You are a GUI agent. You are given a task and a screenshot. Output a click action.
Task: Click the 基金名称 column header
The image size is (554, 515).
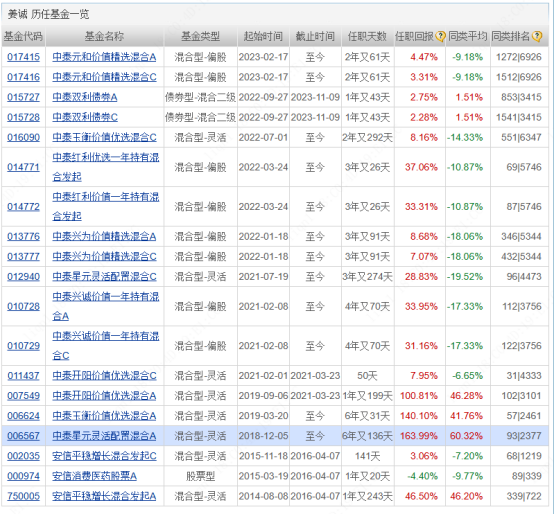tap(104, 36)
